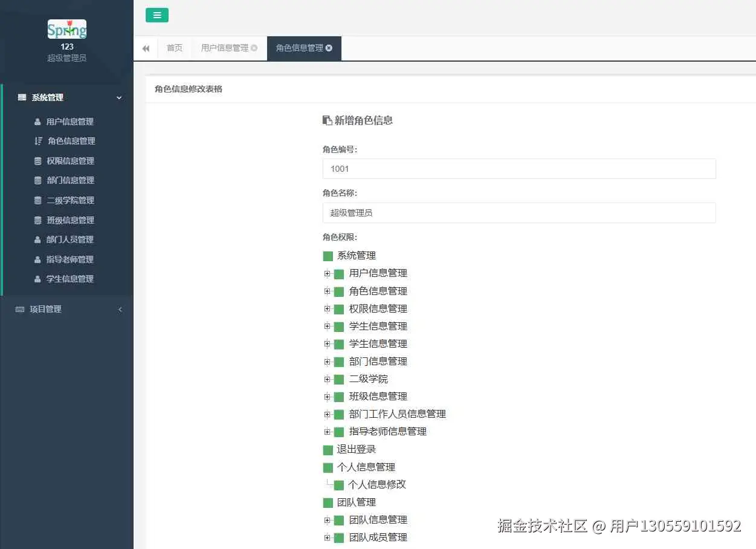Toggle the 个人信息管理 permission checkbox

point(328,467)
